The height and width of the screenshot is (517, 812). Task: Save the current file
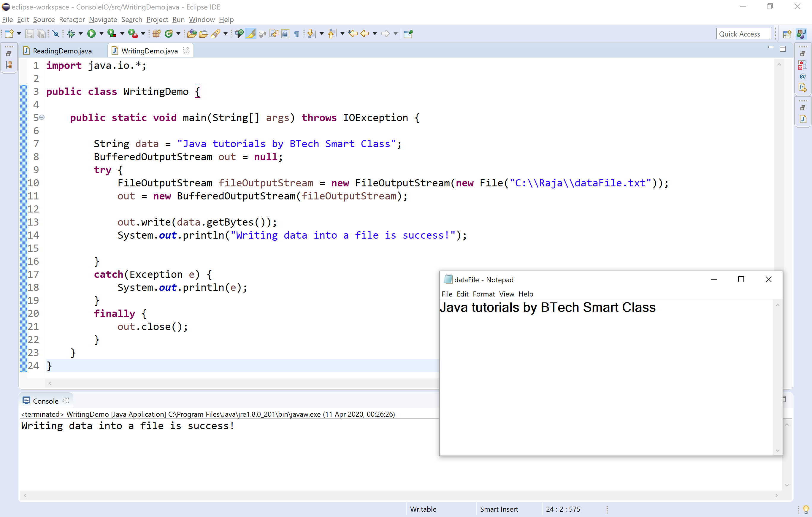point(29,33)
